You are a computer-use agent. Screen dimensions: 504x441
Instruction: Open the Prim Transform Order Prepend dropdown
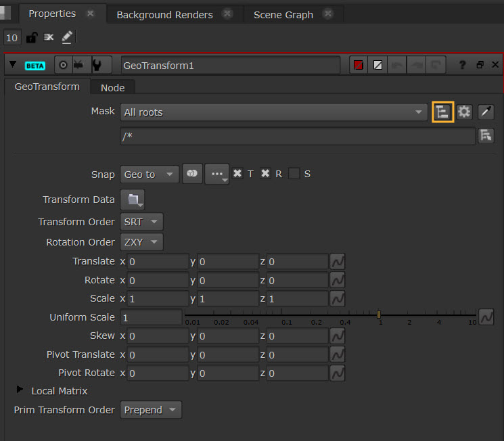(151, 410)
